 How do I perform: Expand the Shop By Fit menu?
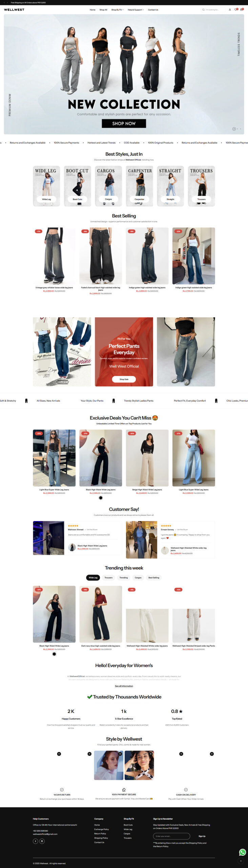click(117, 10)
